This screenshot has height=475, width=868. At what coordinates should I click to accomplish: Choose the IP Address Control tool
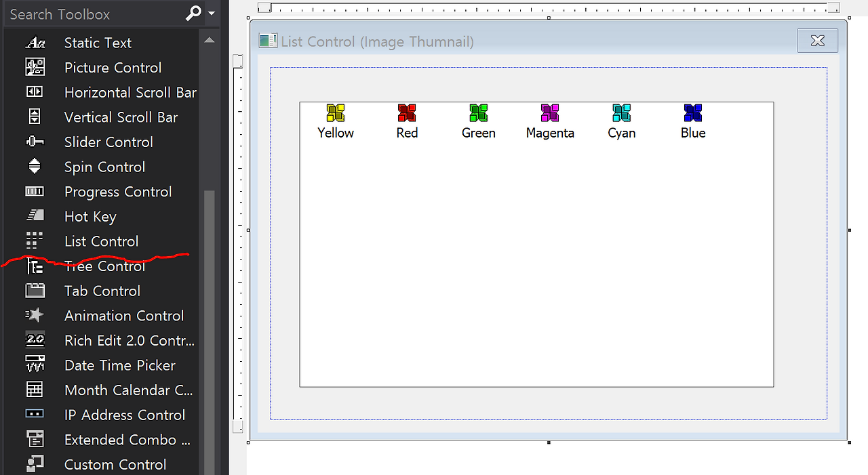click(x=124, y=414)
